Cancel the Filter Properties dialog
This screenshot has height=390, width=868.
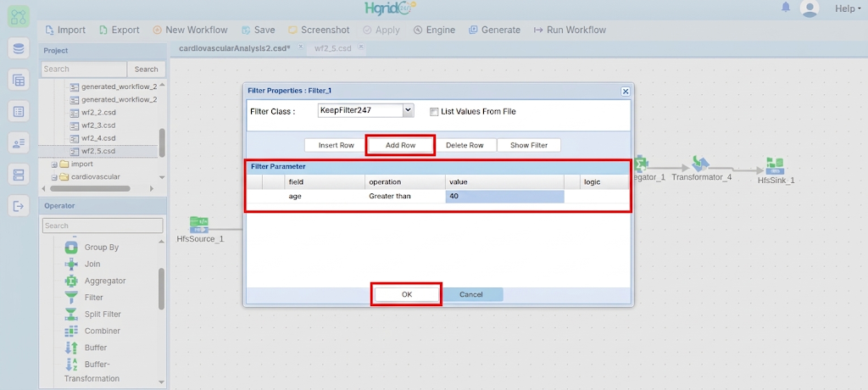[471, 295]
